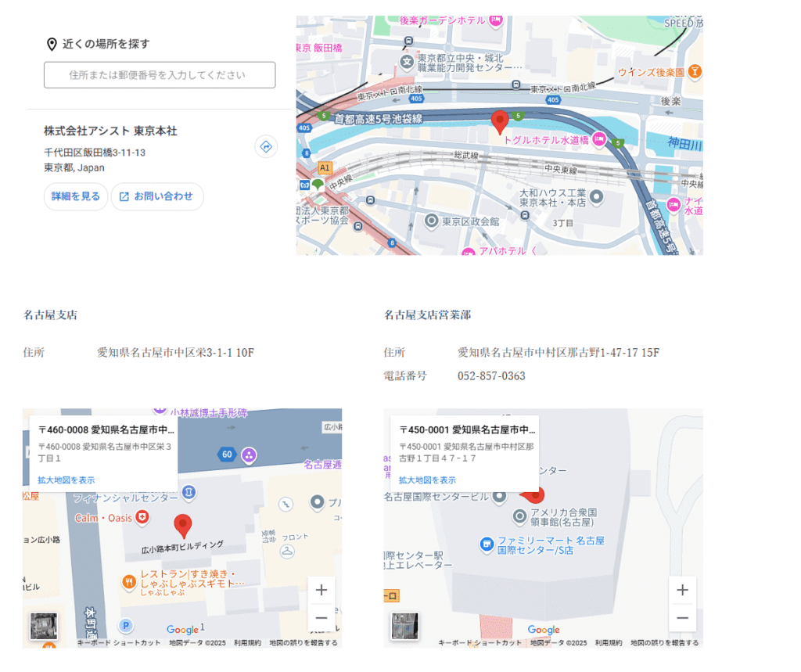Viewport: 801px width, 672px height.
Task: Click the トグルホテル水道橋 hotel marker
Action: (599, 138)
